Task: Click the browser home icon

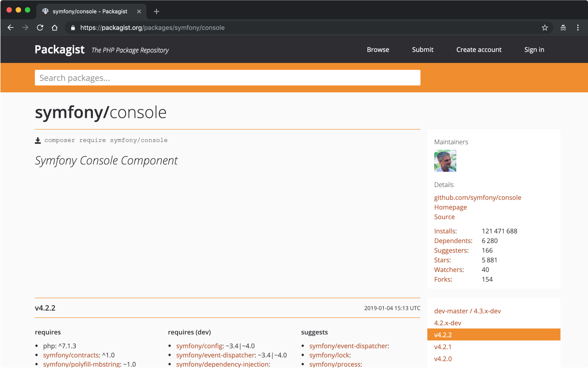Action: coord(55,28)
